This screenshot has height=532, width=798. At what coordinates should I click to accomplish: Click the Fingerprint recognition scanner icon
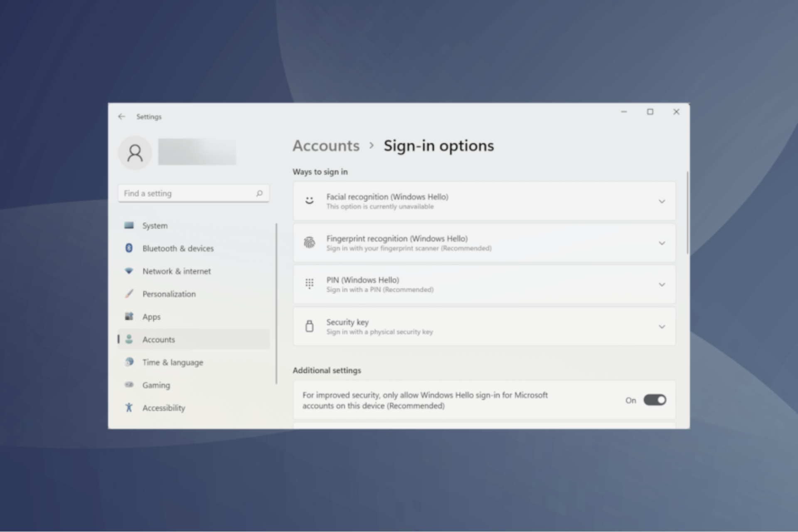tap(309, 242)
